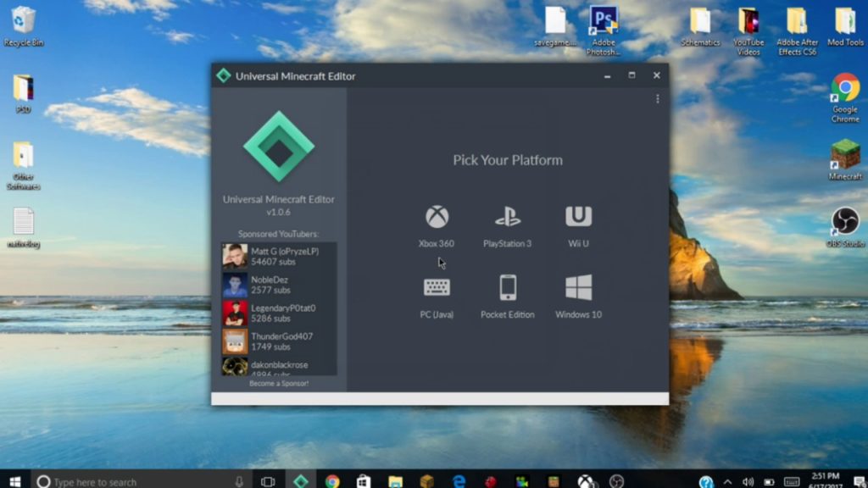Select the Other Softwares desktop folder

click(23, 165)
